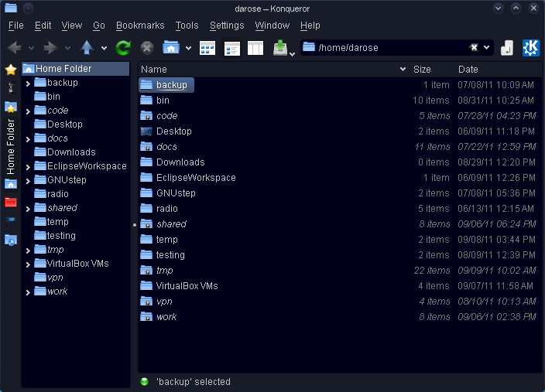The width and height of the screenshot is (545, 392).
Task: Toggle the keep-on-all-desktops titlebar button
Action: coord(28,8)
